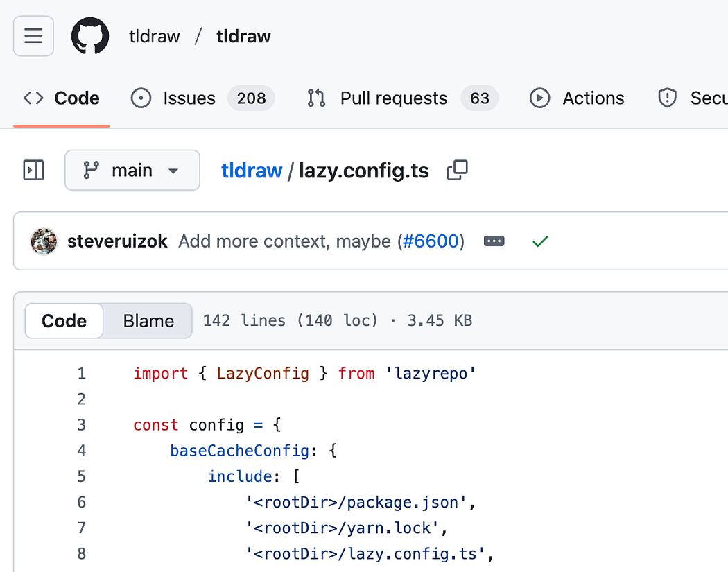Click the Issues count badge 208
This screenshot has width=728, height=572.
point(251,98)
